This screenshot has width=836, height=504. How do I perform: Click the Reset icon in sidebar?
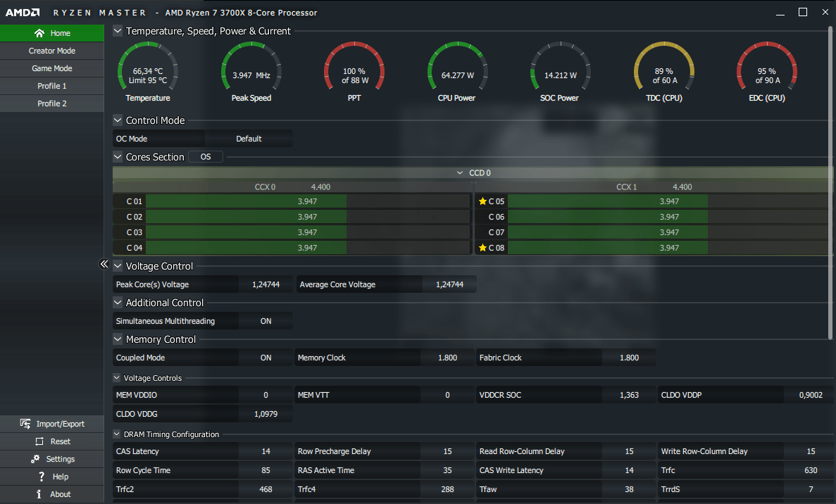click(39, 441)
